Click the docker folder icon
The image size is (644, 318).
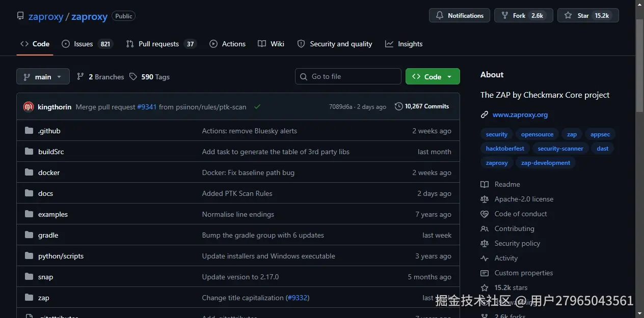pos(29,172)
